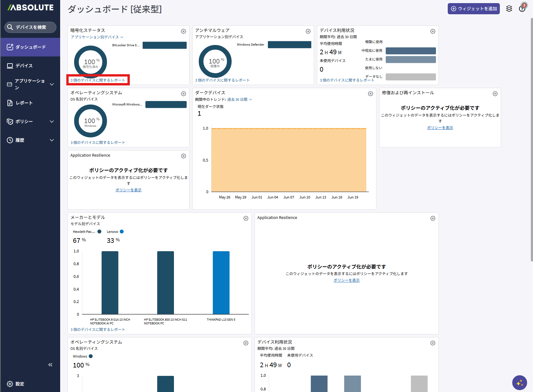Image resolution: width=533 pixels, height=392 pixels.
Task: Toggle Lenovo legend dot in model chart
Action: tap(122, 232)
